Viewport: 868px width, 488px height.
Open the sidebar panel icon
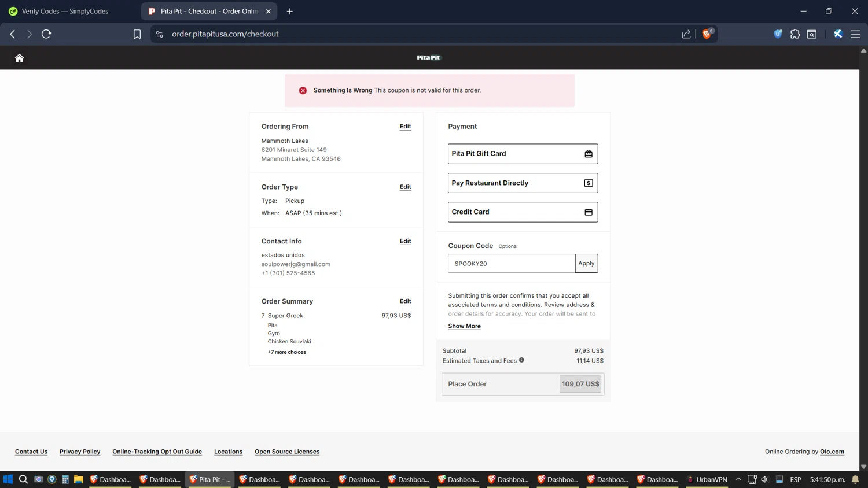tap(812, 34)
